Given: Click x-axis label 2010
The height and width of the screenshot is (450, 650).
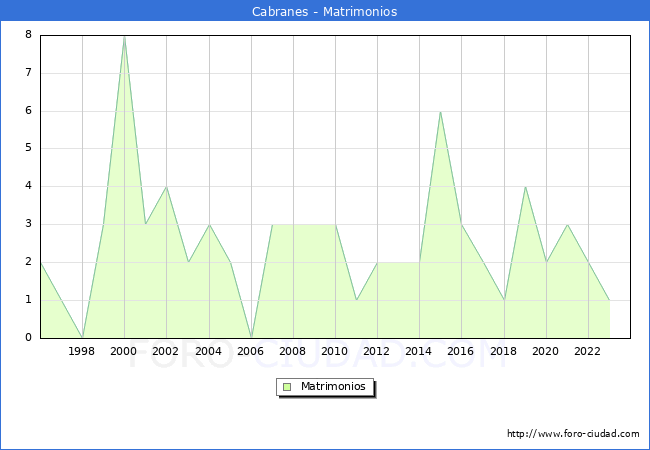Looking at the screenshot, I should [x=335, y=351].
